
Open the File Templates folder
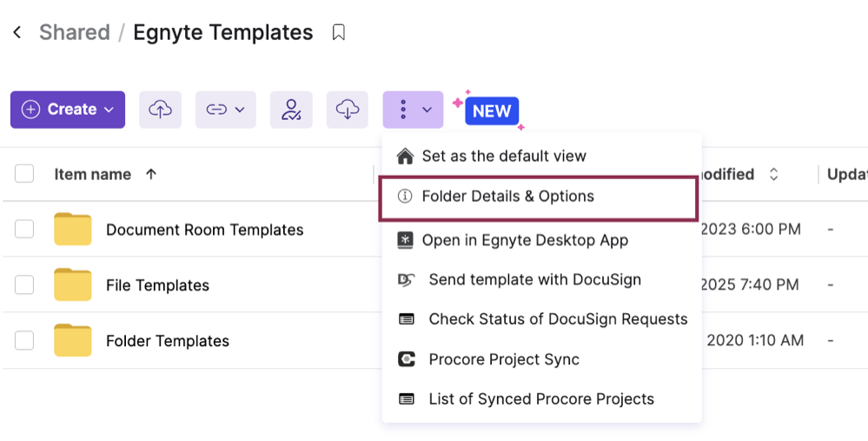[x=158, y=285]
